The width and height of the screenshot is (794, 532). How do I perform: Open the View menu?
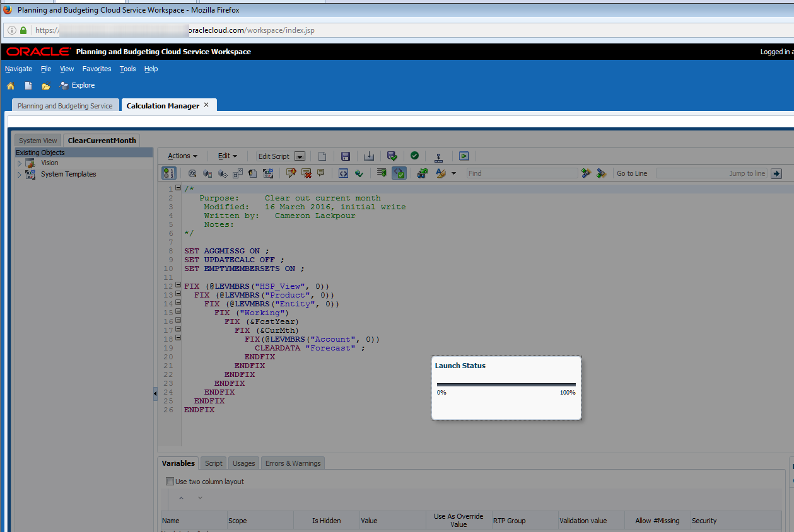pyautogui.click(x=67, y=69)
